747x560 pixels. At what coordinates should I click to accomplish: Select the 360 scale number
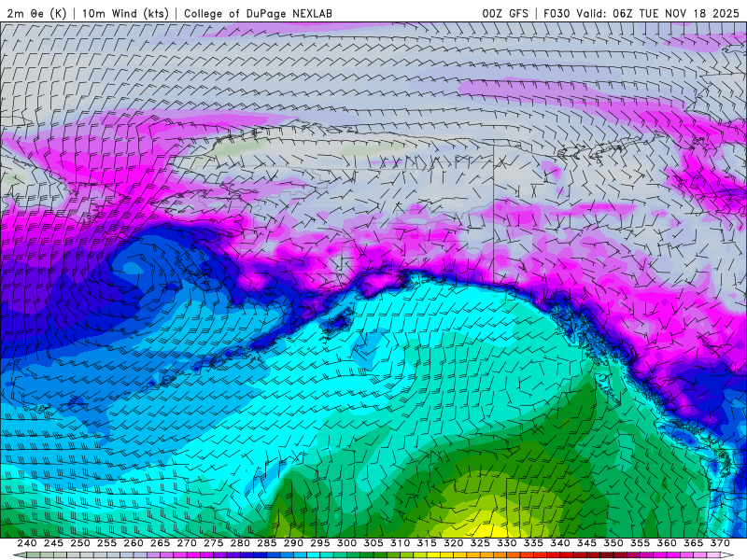coord(667,543)
